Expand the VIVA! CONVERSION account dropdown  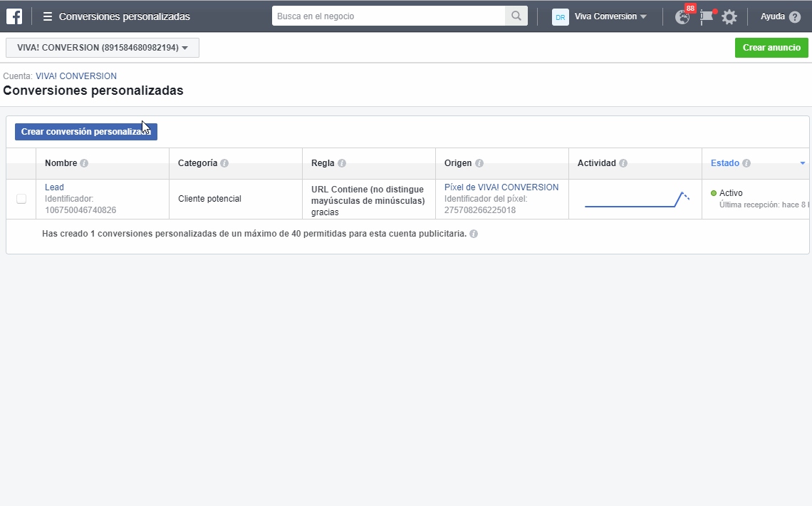(x=103, y=48)
